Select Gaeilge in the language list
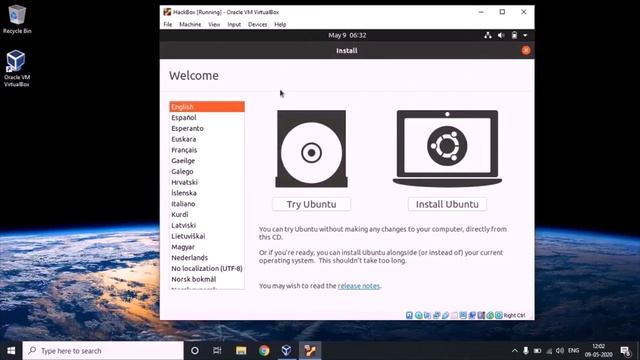The image size is (640, 360). point(207,161)
